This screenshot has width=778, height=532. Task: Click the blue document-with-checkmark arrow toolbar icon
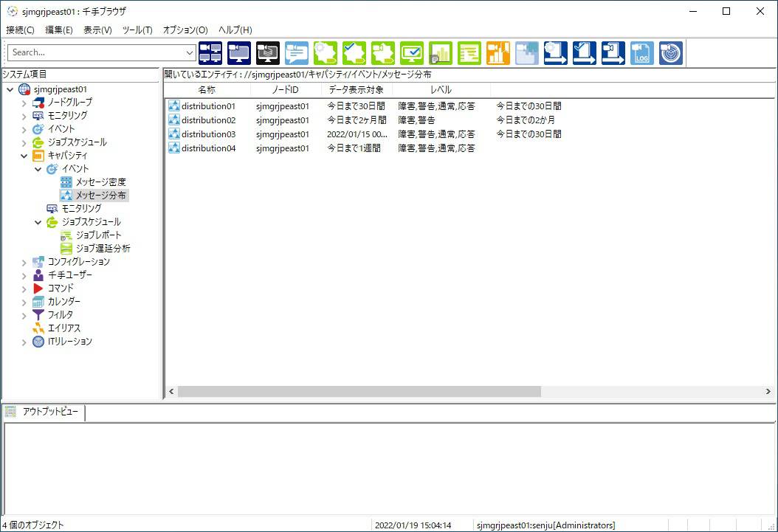click(x=585, y=53)
